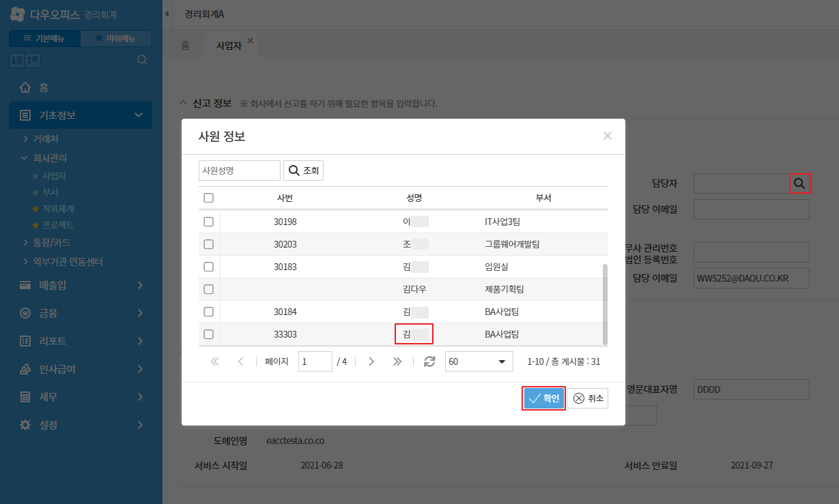839x504 pixels.
Task: Jump to last page of employee list
Action: (x=397, y=361)
